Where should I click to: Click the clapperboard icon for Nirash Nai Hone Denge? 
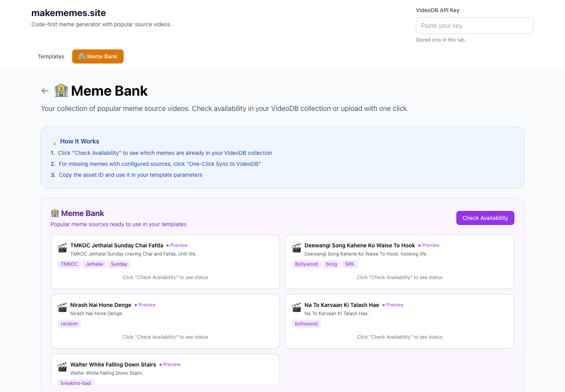62,308
